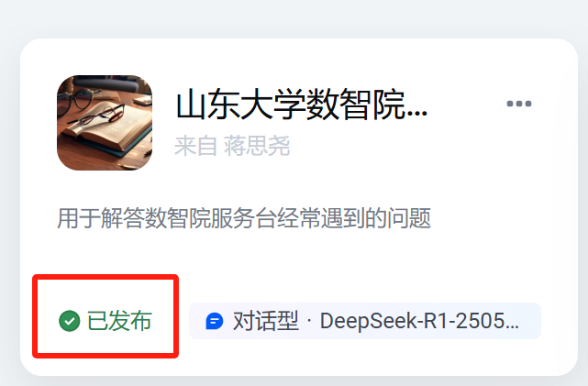Click the 蒋思尧 creator name
The width and height of the screenshot is (588, 386).
257,146
